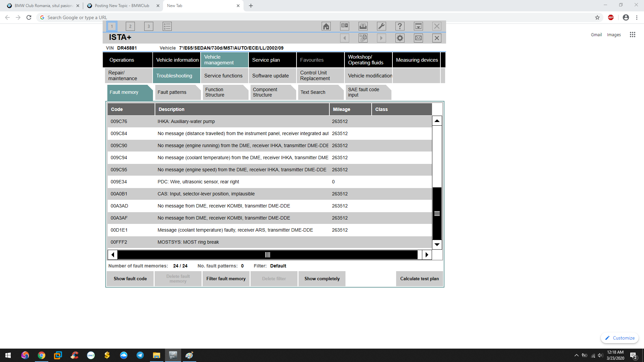Select fault 009E34 PDC ultrasonic sensor row
Screen dimensions: 644x362
[270, 182]
